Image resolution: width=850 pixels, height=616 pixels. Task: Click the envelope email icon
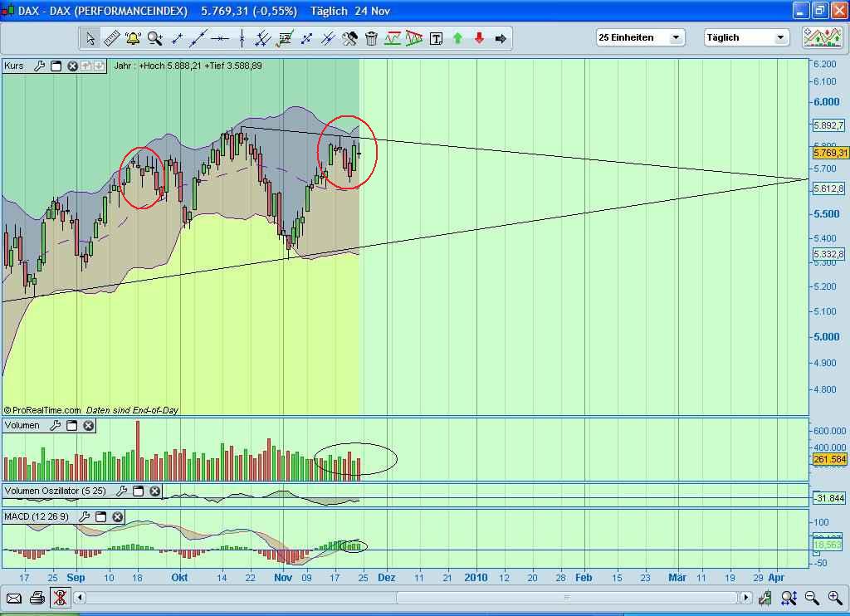(x=14, y=598)
